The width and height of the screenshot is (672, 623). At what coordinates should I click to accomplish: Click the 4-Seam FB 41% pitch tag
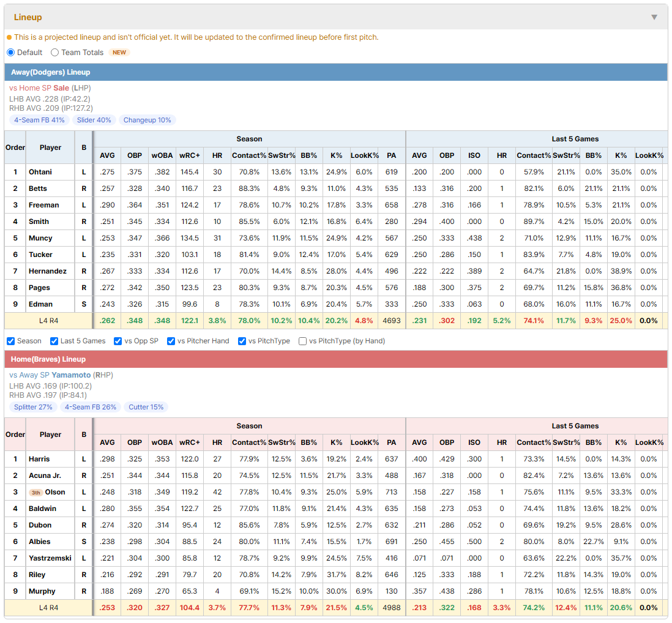pos(39,120)
